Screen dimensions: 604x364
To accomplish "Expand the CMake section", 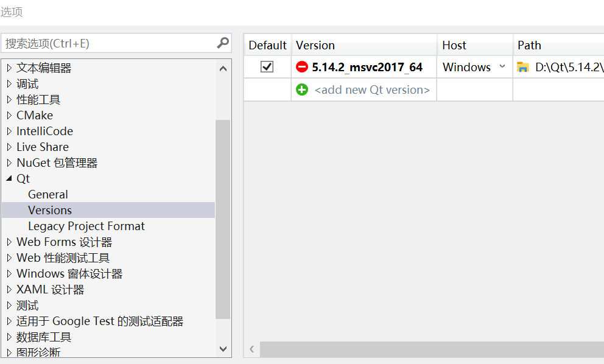I will click(9, 115).
